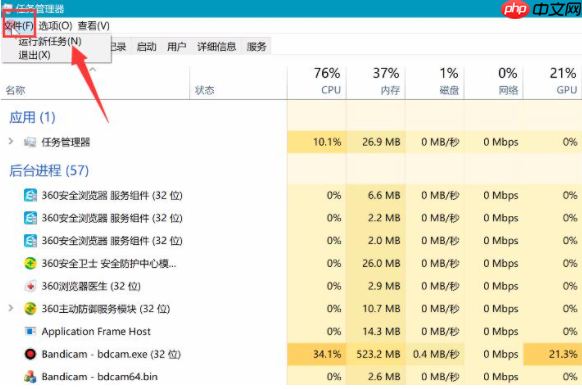This screenshot has width=582, height=389.
Task: Select the Application Frame Host icon
Action: tap(30, 331)
